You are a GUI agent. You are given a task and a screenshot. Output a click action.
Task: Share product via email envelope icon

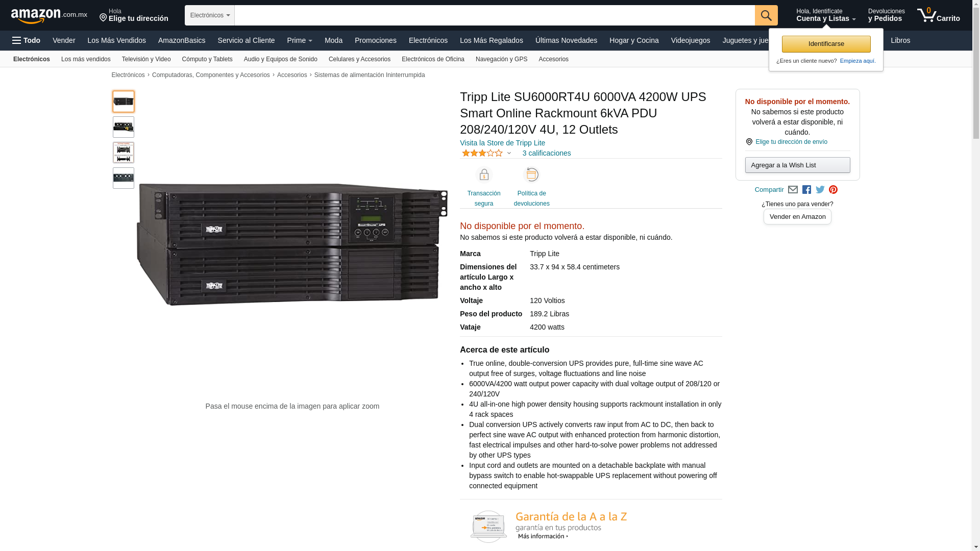coord(793,190)
